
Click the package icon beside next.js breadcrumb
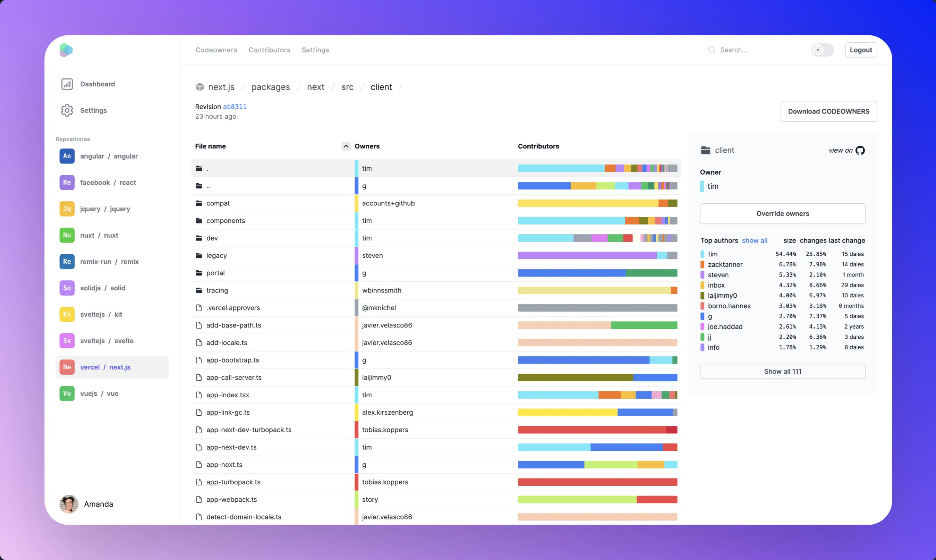[x=199, y=87]
